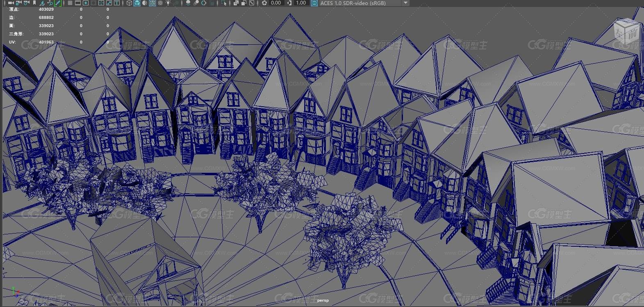Toggle the Safe Title icon

pyautogui.click(x=117, y=3)
